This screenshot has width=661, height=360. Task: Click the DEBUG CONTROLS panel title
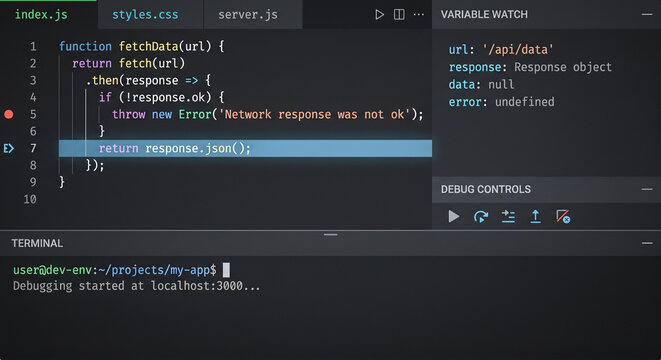(x=486, y=189)
